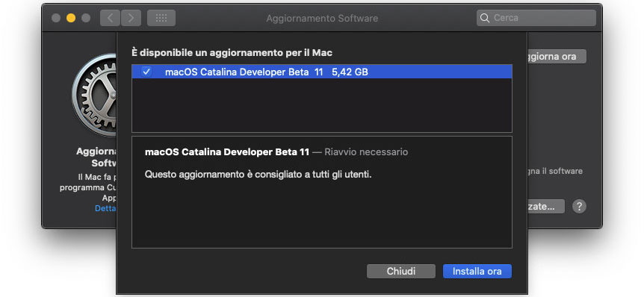
Task: Click Installa ora button
Action: coord(477,271)
